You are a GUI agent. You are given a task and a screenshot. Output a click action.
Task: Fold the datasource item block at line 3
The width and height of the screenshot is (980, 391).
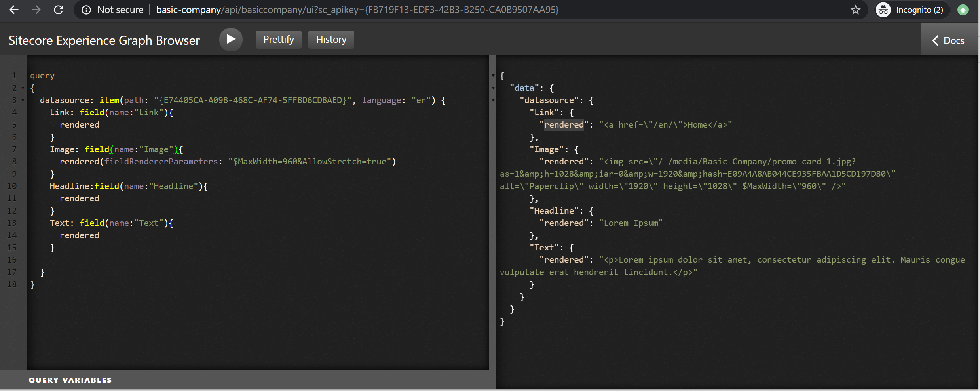tap(23, 100)
